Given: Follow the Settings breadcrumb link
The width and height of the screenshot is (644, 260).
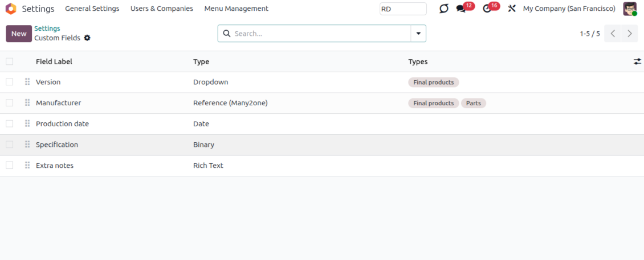Looking at the screenshot, I should (x=47, y=28).
